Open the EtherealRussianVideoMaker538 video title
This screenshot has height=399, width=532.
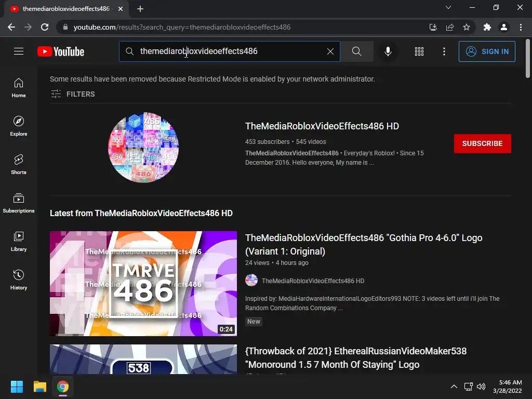(356, 357)
